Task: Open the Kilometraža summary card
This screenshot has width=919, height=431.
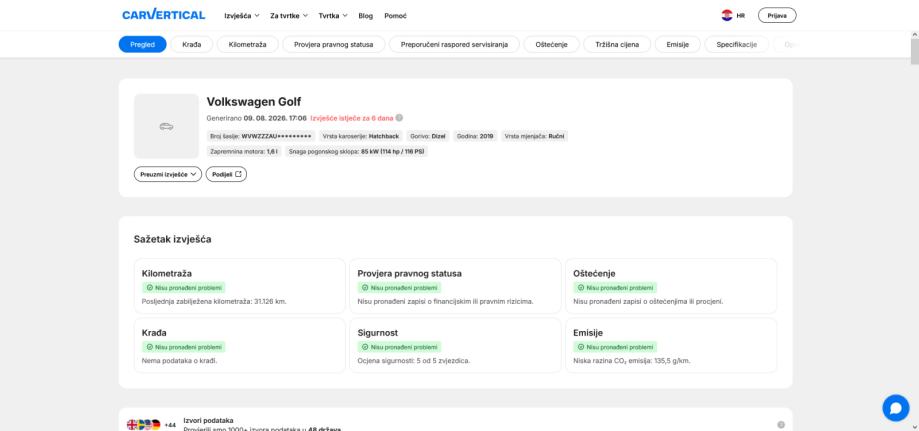Action: (240, 286)
